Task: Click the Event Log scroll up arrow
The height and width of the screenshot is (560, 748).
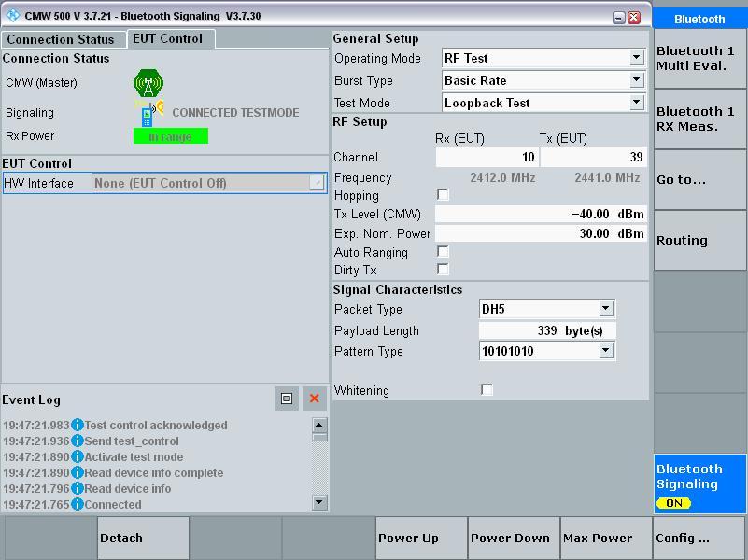Action: click(319, 424)
